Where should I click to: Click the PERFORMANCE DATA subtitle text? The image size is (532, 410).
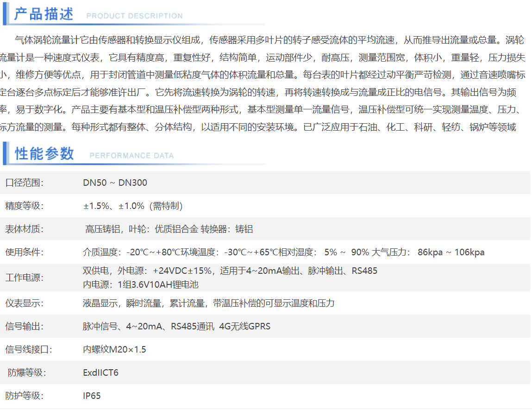point(131,156)
